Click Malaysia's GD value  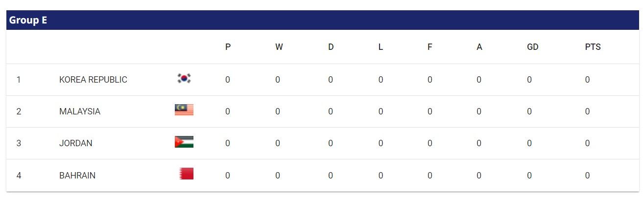(529, 111)
